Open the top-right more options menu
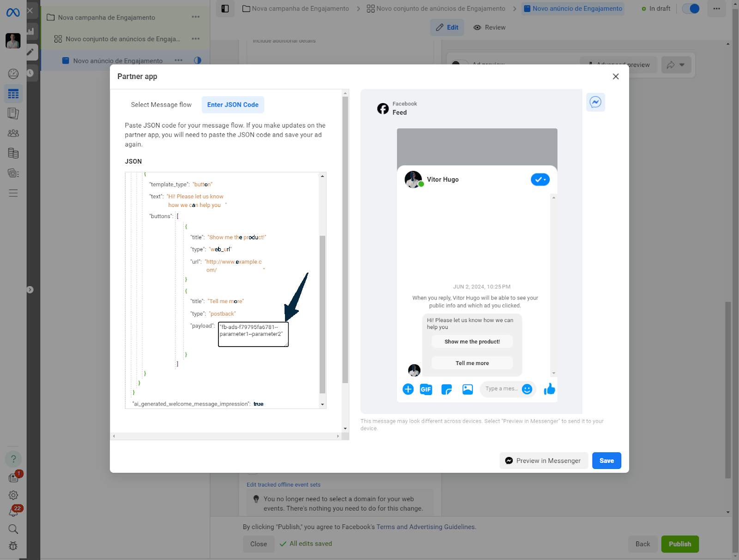The image size is (739, 560). coord(716,8)
